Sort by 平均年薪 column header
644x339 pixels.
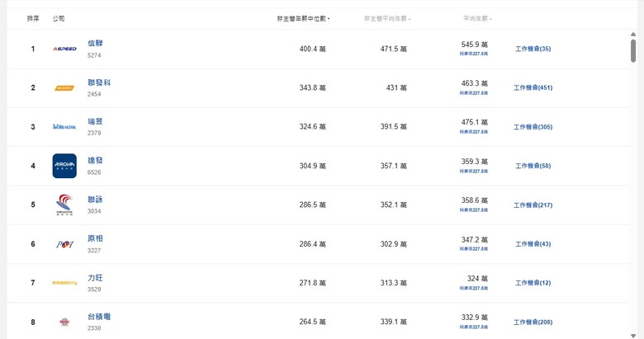pyautogui.click(x=477, y=18)
